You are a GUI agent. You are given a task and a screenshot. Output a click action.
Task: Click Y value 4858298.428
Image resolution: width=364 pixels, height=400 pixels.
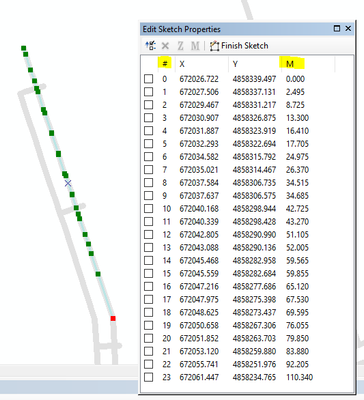pyautogui.click(x=254, y=222)
